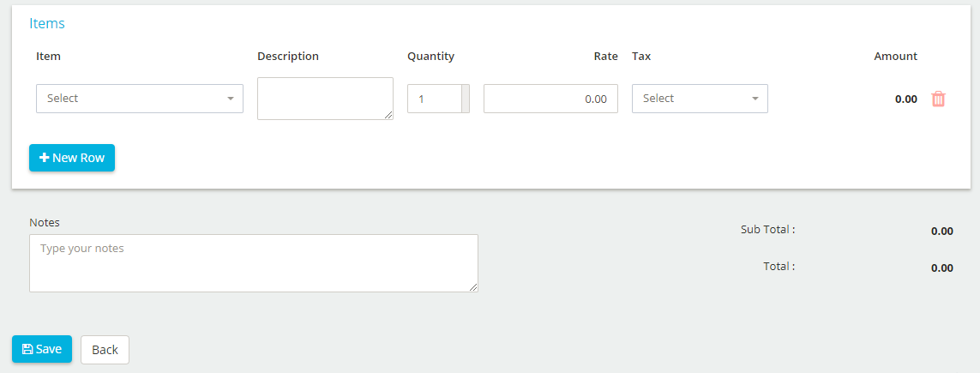The width and height of the screenshot is (980, 373).
Task: Click inside the Description text area
Action: 325,99
